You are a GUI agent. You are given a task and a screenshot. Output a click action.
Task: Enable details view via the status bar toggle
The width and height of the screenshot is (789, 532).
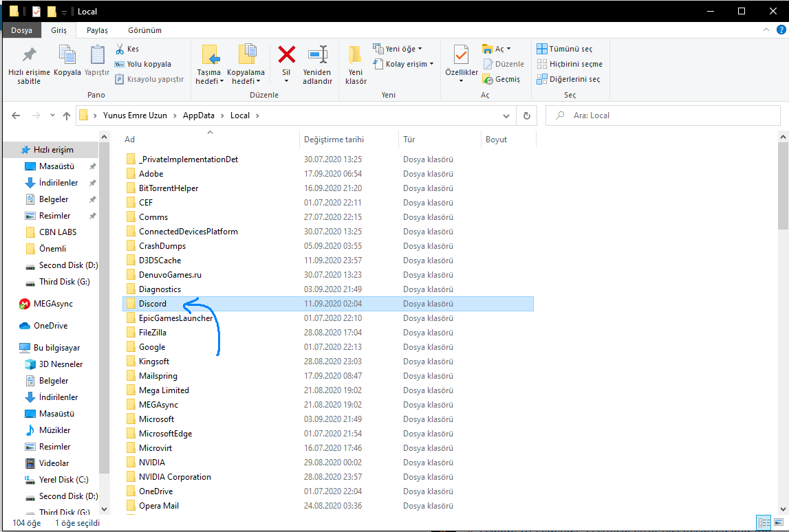tap(764, 522)
